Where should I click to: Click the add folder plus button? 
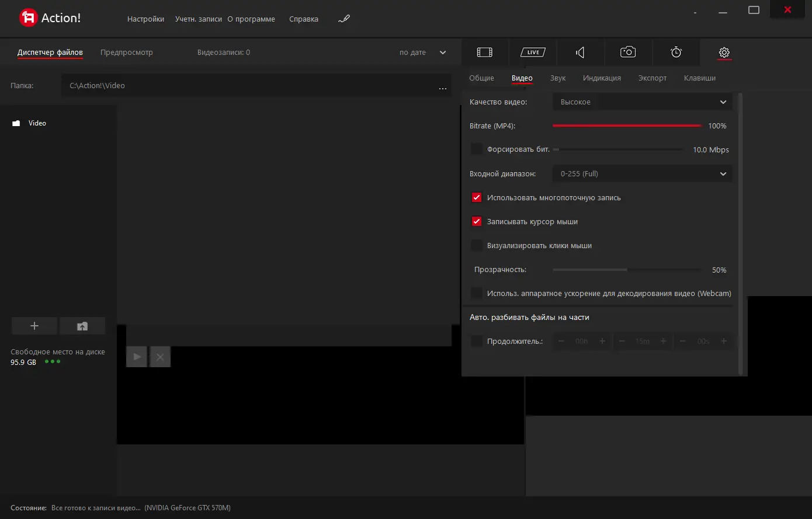34,326
